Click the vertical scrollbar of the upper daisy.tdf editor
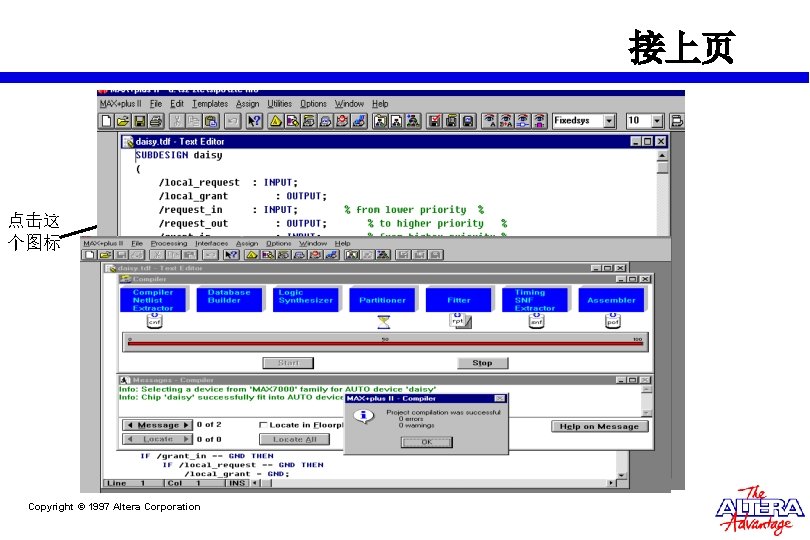 662,191
